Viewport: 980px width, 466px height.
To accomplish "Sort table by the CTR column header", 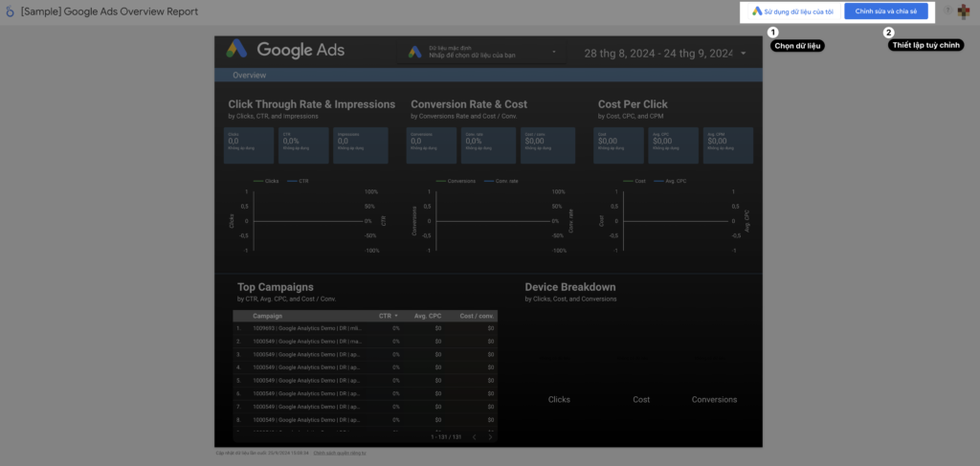I will (x=389, y=316).
